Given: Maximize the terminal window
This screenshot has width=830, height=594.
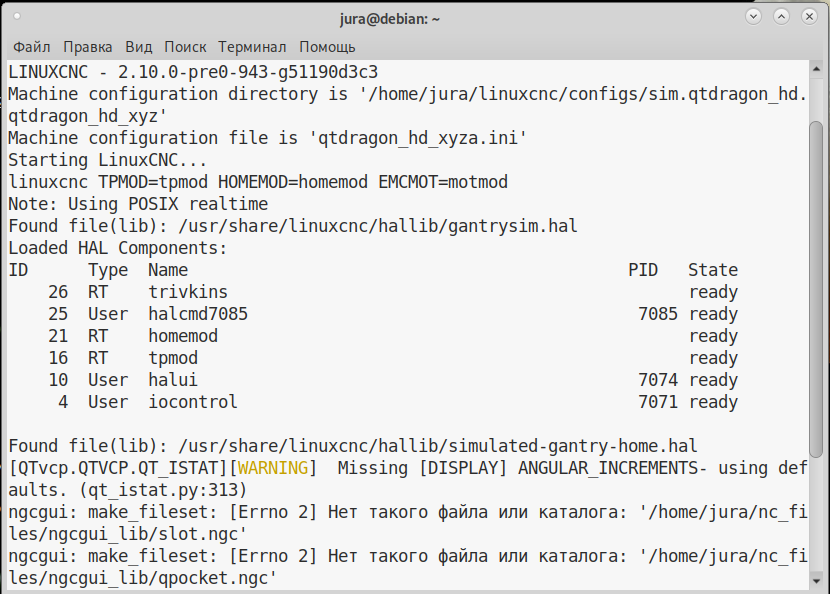Looking at the screenshot, I should (781, 17).
